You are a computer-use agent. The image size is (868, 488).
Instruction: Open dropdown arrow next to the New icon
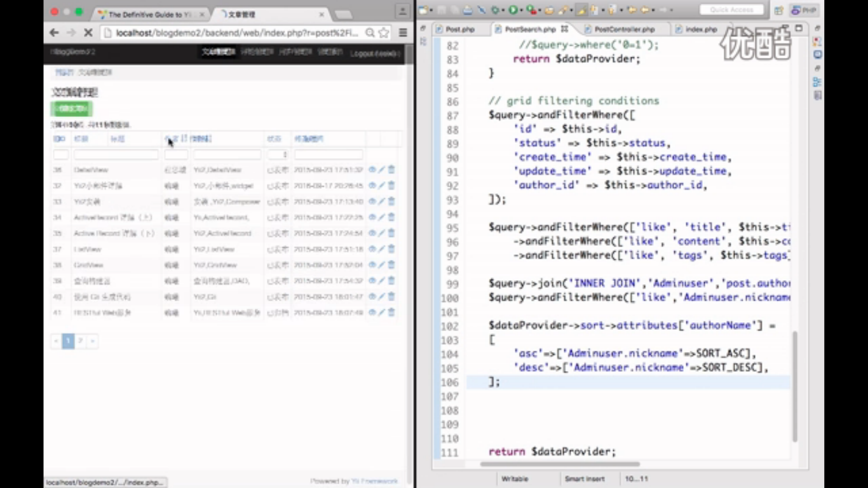coord(431,10)
